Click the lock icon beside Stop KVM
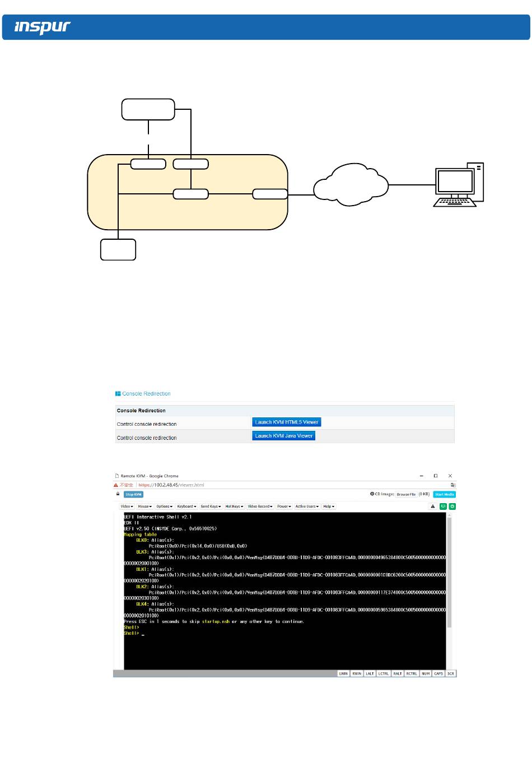This screenshot has width=532, height=767. [118, 494]
